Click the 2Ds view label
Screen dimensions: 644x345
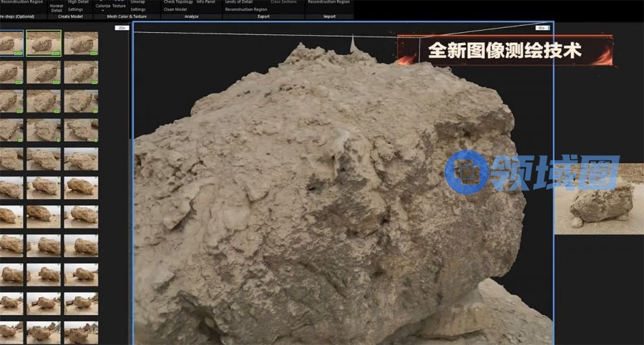click(x=122, y=27)
